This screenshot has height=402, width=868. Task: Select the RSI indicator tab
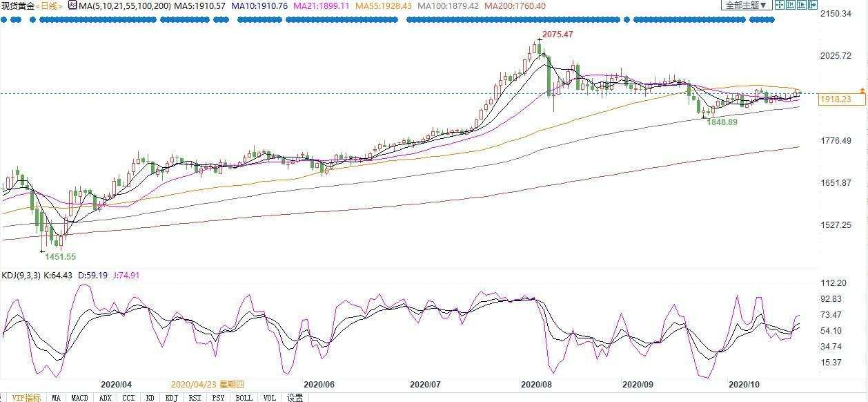click(195, 398)
